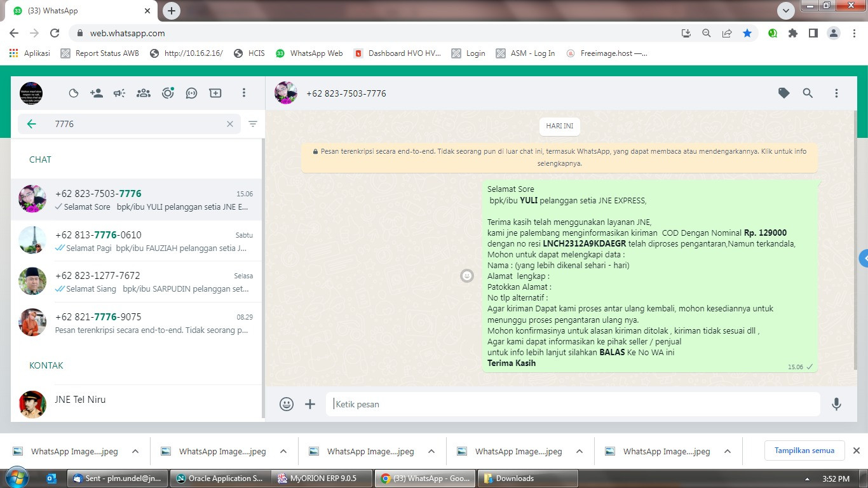Screen dimensions: 868x488
Task: Close the downloads bar
Action: (856, 451)
